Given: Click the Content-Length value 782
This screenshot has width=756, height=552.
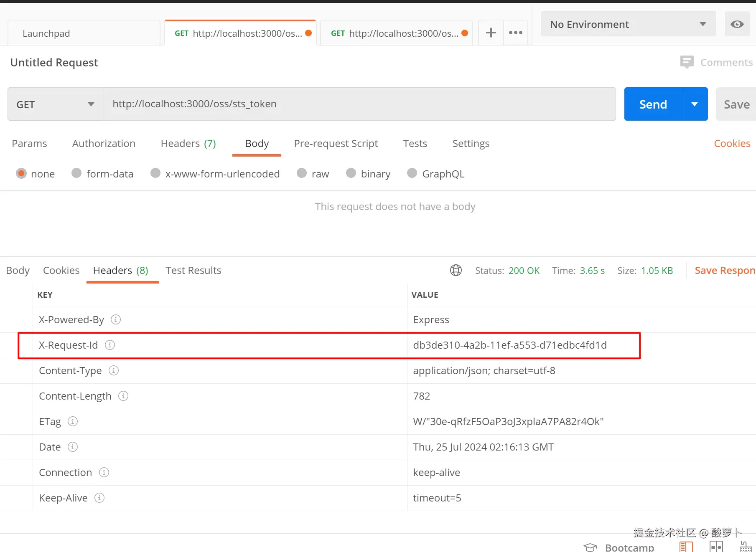Looking at the screenshot, I should pyautogui.click(x=421, y=396).
